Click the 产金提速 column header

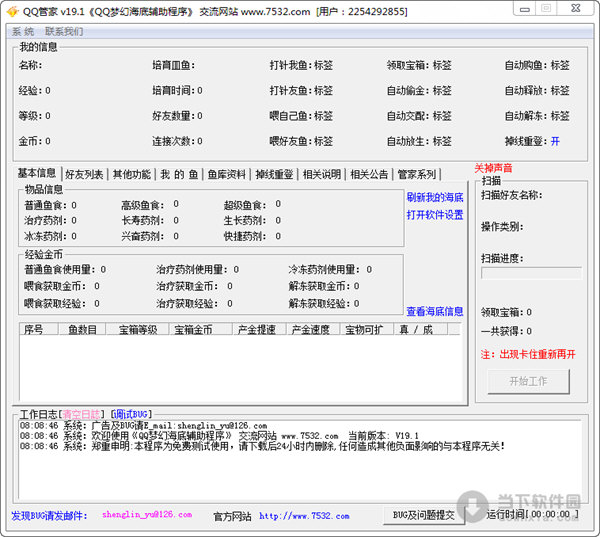(x=260, y=329)
